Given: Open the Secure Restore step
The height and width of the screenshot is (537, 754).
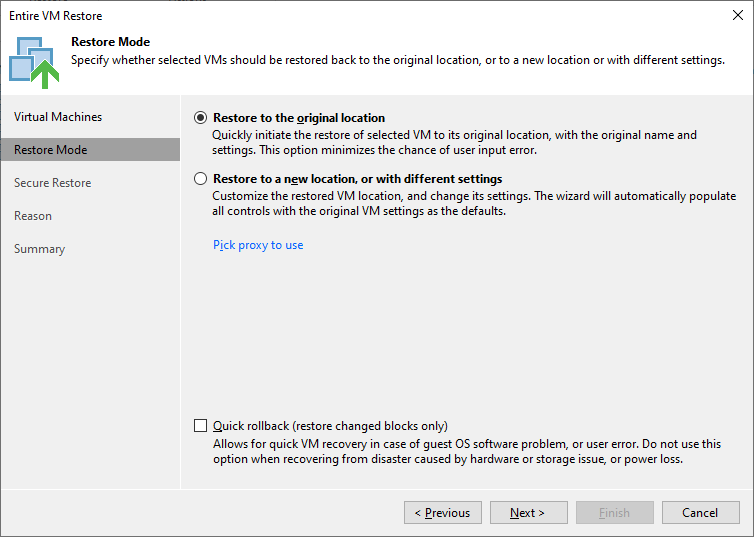Looking at the screenshot, I should (52, 183).
